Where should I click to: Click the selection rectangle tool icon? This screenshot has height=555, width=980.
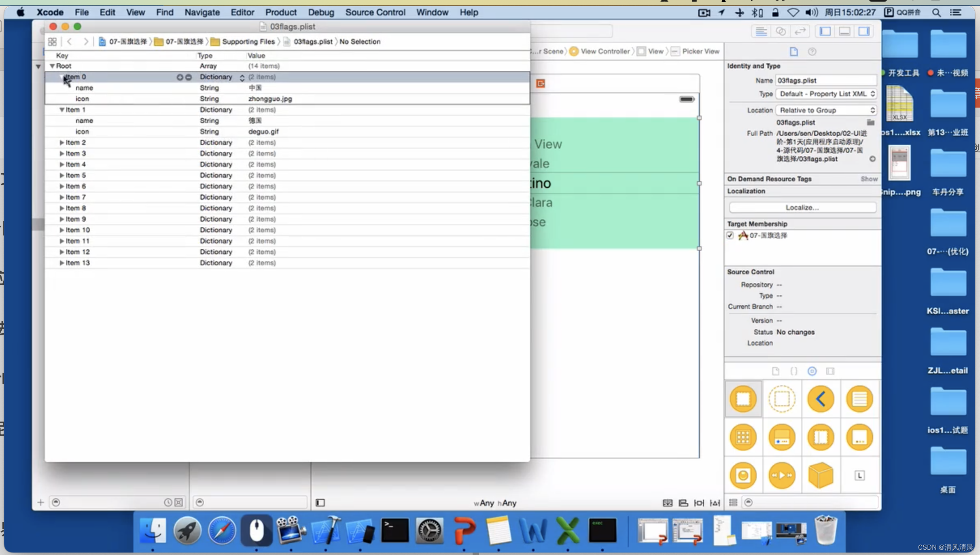click(x=782, y=399)
